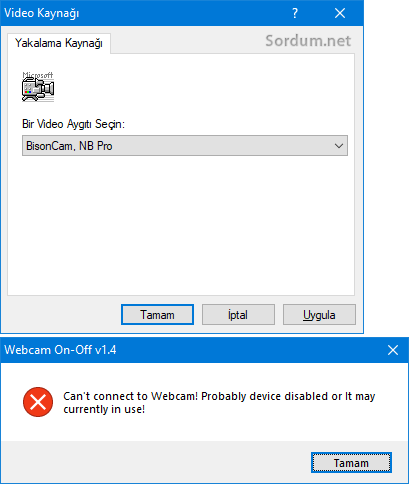Click the "Can't connect to Webcam!" message

[x=131, y=396]
